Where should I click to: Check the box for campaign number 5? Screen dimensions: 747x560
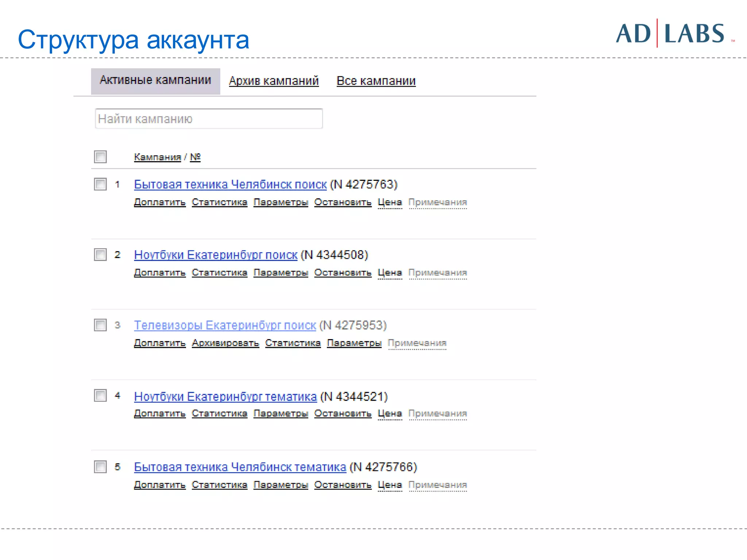[100, 467]
